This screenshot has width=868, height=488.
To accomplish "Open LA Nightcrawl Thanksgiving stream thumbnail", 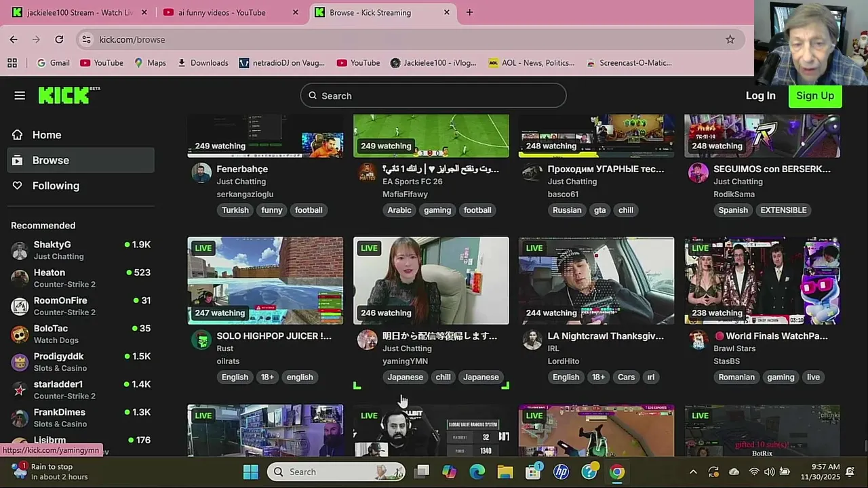I will point(596,281).
